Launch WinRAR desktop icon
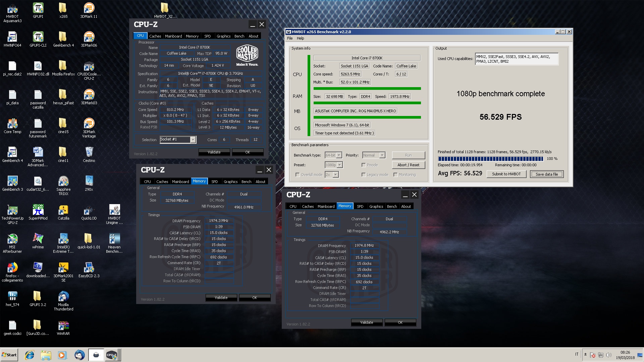This screenshot has height=362, width=644. (63, 328)
